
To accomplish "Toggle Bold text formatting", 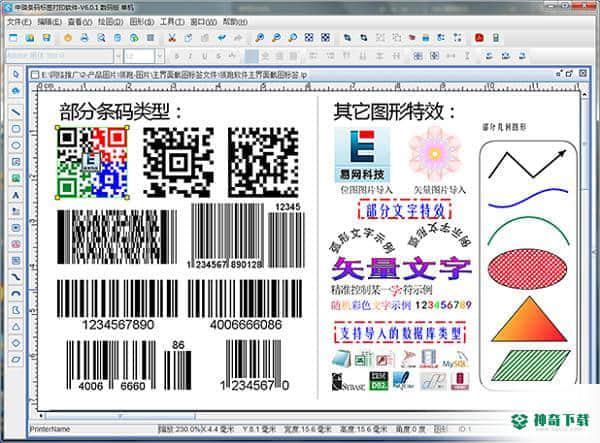I will pyautogui.click(x=176, y=56).
